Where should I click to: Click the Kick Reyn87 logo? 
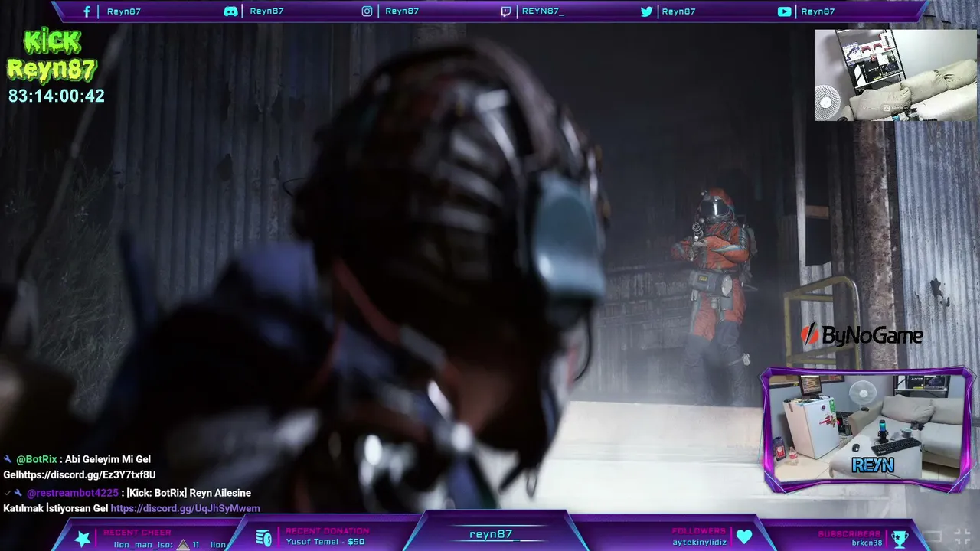[52, 57]
